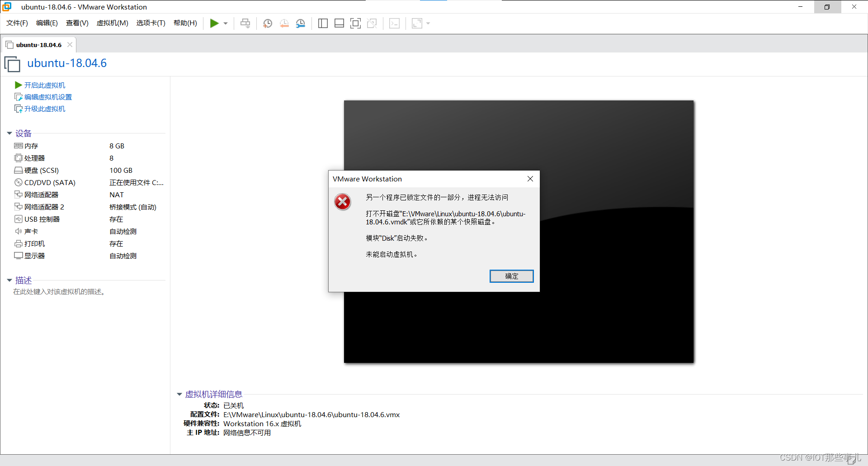
Task: Click the monitor icon beside 显示器
Action: pos(19,256)
